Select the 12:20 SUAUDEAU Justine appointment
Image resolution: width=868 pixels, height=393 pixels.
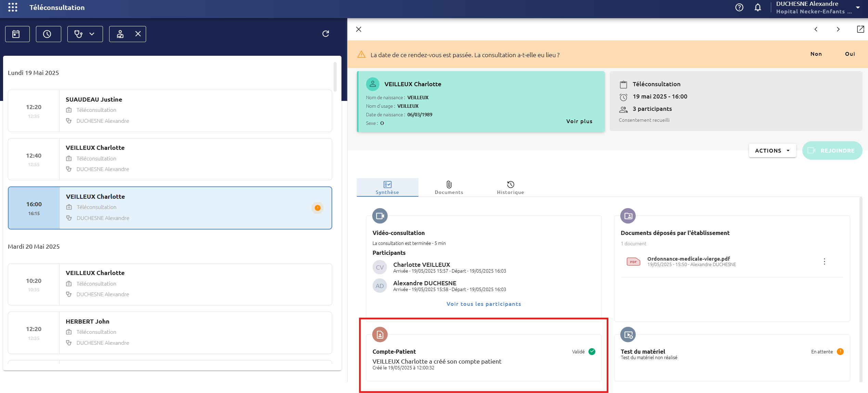point(170,111)
